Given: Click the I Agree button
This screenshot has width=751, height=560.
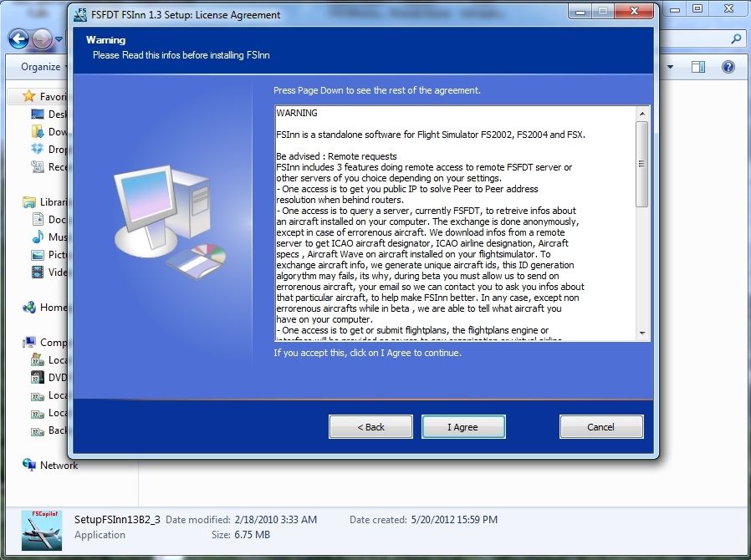Looking at the screenshot, I should pos(463,426).
